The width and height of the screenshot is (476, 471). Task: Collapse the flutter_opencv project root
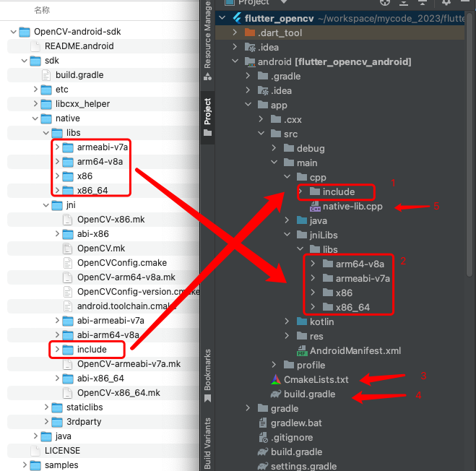click(x=222, y=17)
